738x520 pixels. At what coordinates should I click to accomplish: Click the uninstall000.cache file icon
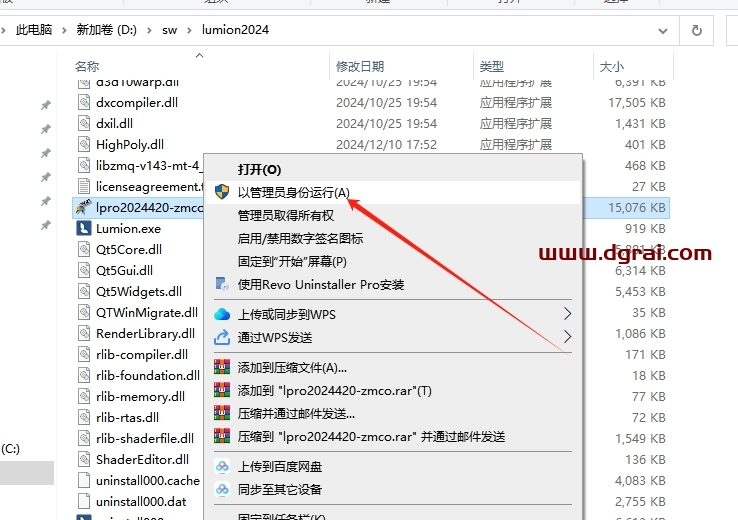click(84, 480)
